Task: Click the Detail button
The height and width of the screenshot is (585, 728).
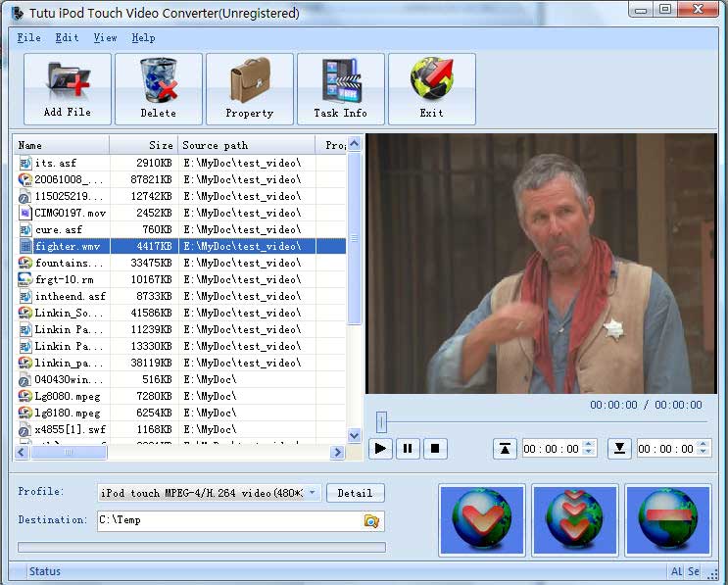Action: (x=355, y=493)
